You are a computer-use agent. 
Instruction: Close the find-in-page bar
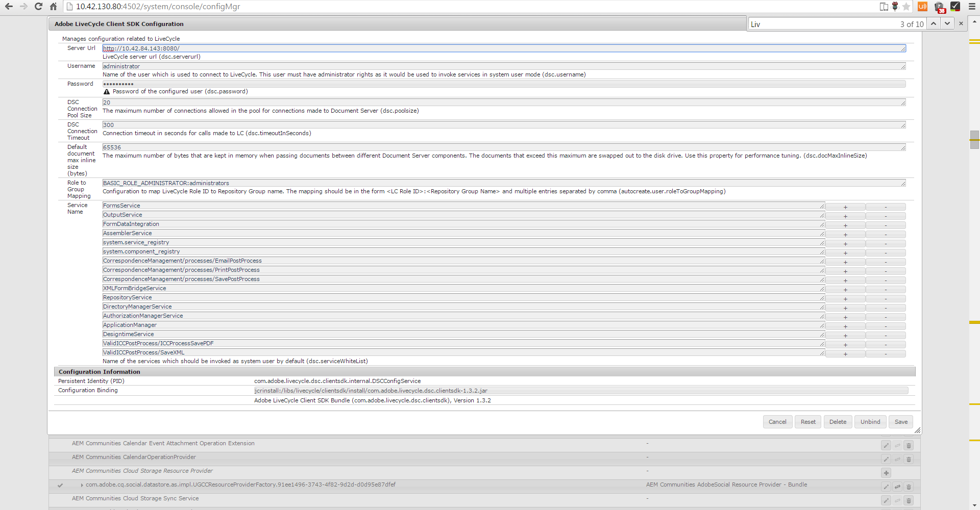[961, 23]
